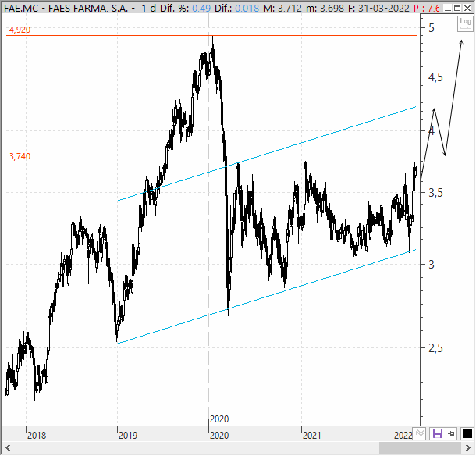Open the black color swatch
This screenshot has width=476, height=456.
[x=467, y=433]
